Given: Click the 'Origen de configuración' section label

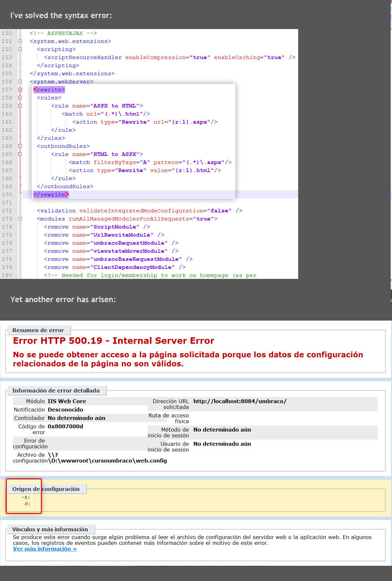Looking at the screenshot, I should click(x=46, y=489).
